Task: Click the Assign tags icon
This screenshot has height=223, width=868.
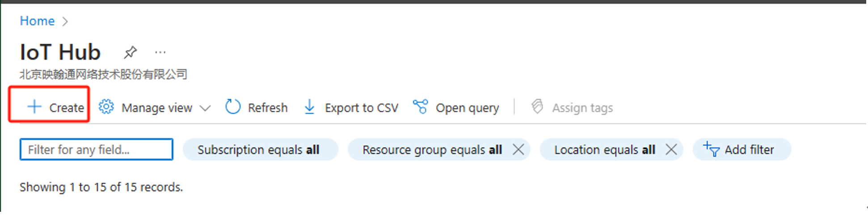Action: (x=537, y=107)
